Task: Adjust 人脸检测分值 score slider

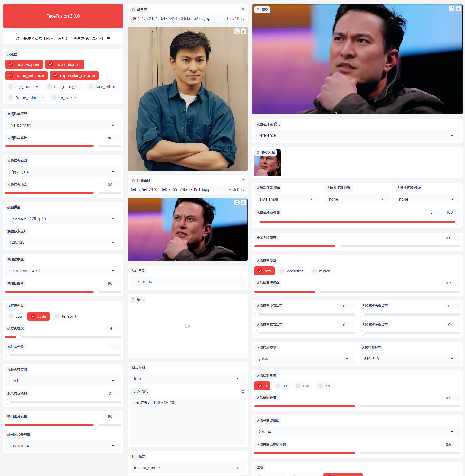Action: [357, 406]
